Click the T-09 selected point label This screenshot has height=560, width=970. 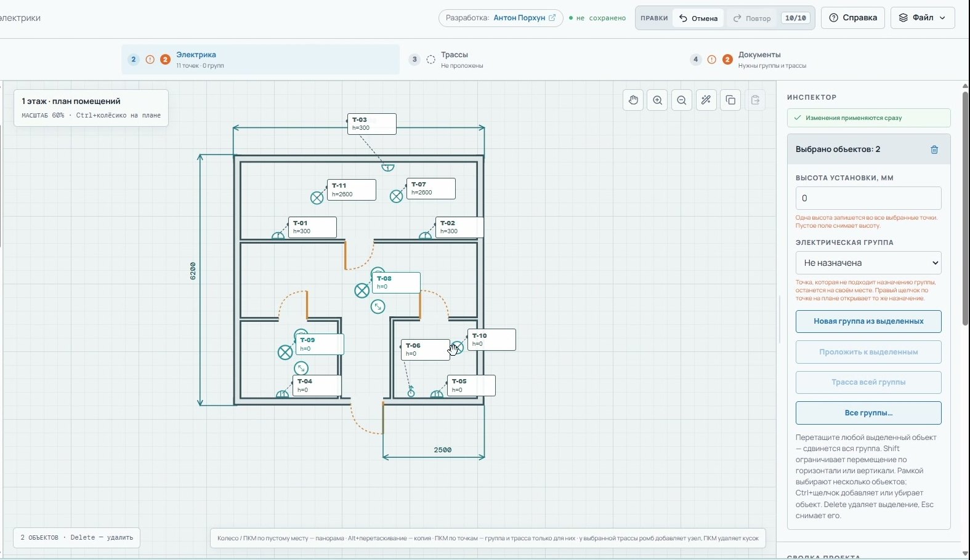[320, 344]
